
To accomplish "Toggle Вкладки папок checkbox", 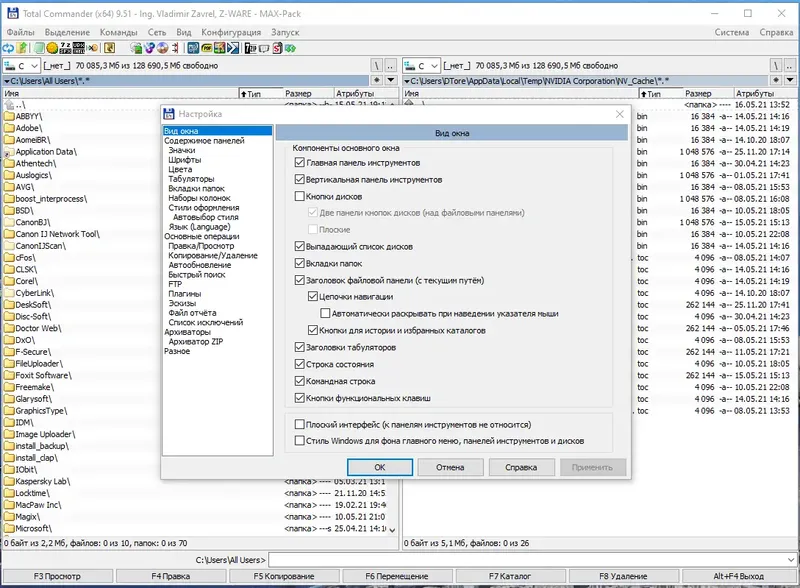I will 300,263.
